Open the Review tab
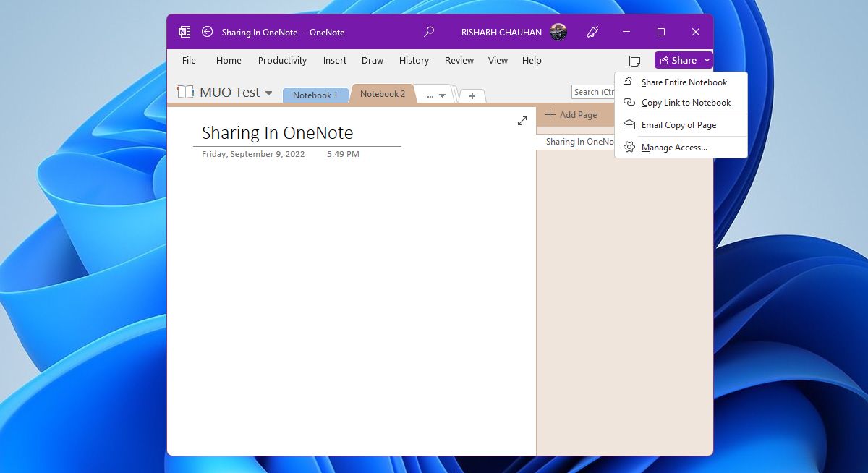Screen dimensions: 868x473 459,60
